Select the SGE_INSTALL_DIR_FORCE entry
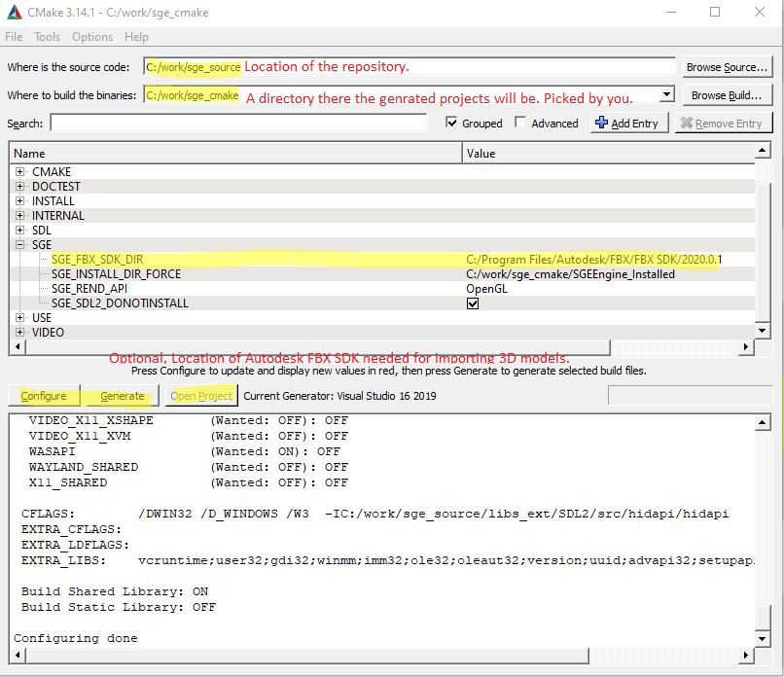This screenshot has height=677, width=784. point(116,274)
